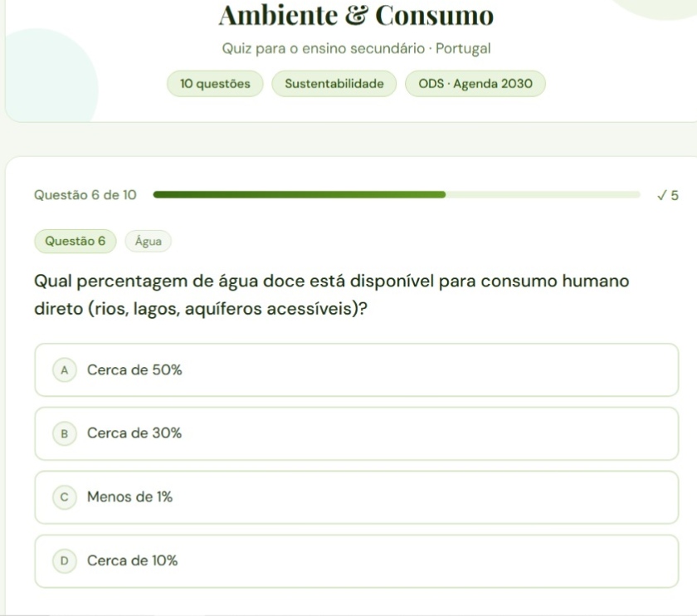The image size is (697, 616).
Task: Choose the option 'Menos de 1%'
Action: (357, 497)
